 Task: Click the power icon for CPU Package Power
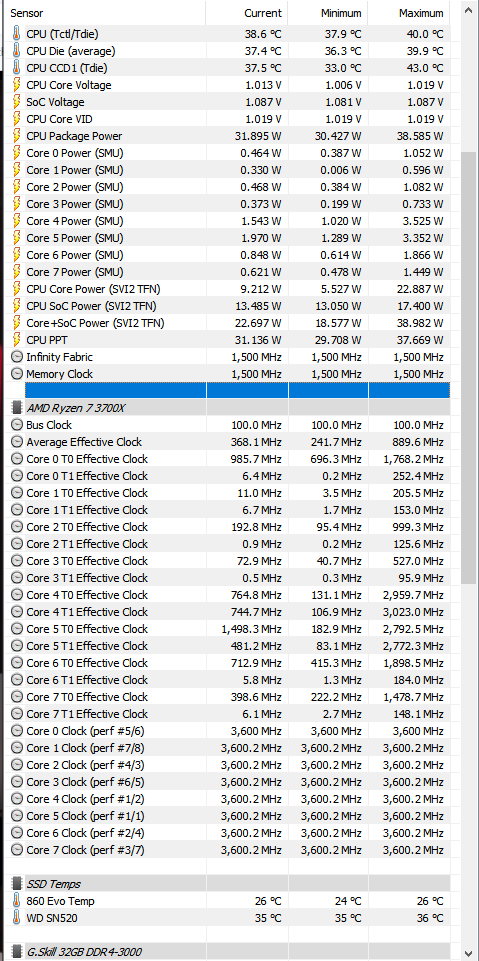[x=17, y=136]
